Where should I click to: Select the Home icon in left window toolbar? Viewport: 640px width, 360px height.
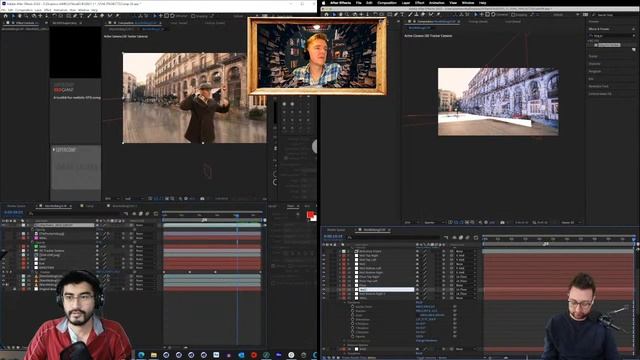tap(5, 16)
